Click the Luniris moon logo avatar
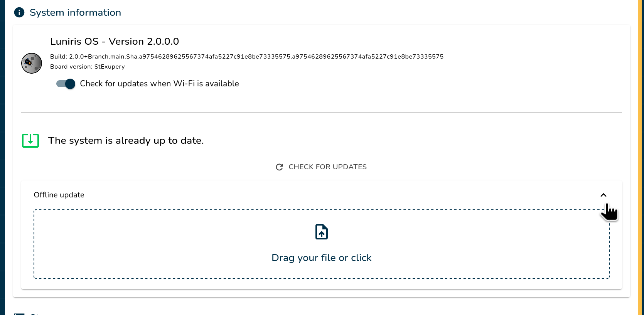 coord(32,63)
